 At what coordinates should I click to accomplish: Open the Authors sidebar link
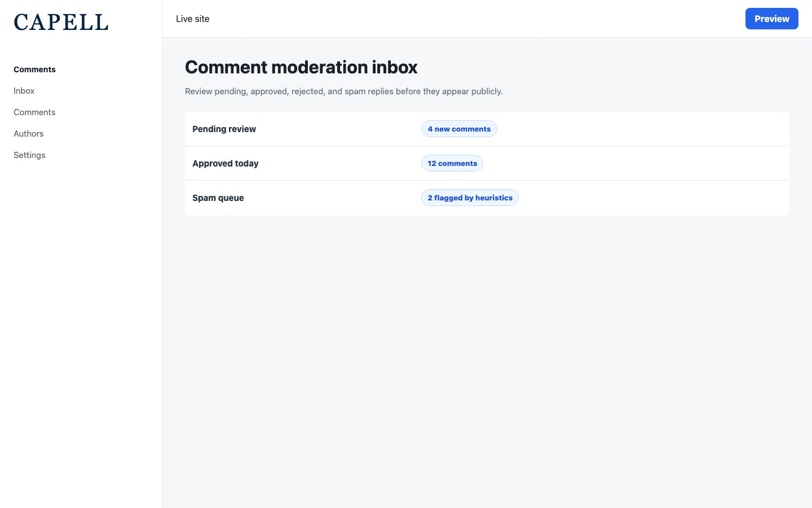(x=29, y=134)
